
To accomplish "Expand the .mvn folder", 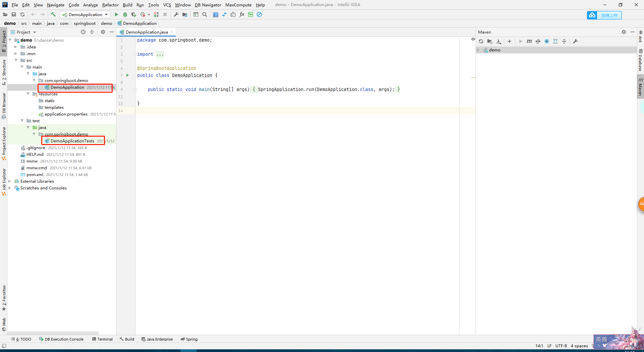I will [x=15, y=54].
